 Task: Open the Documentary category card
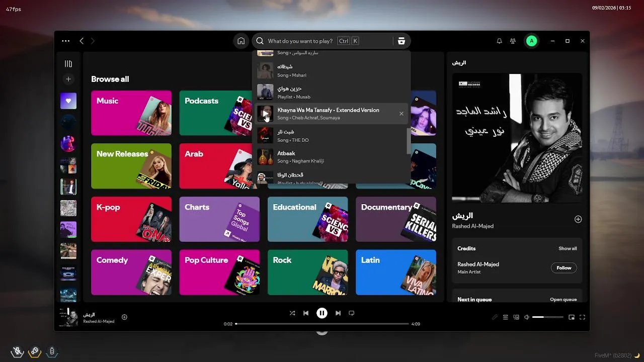click(396, 219)
